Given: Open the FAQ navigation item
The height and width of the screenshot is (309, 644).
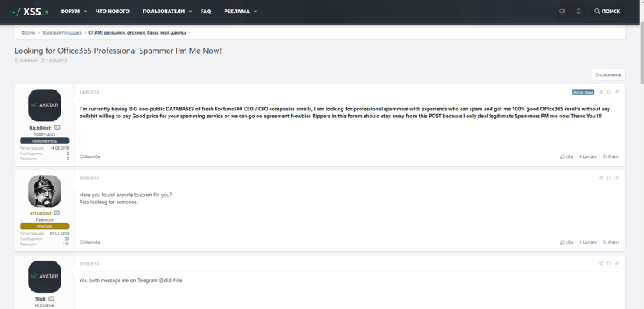Looking at the screenshot, I should coord(205,12).
